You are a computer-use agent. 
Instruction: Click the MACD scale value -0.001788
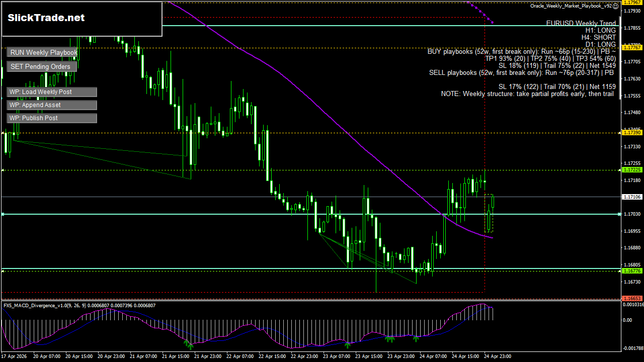(632, 348)
